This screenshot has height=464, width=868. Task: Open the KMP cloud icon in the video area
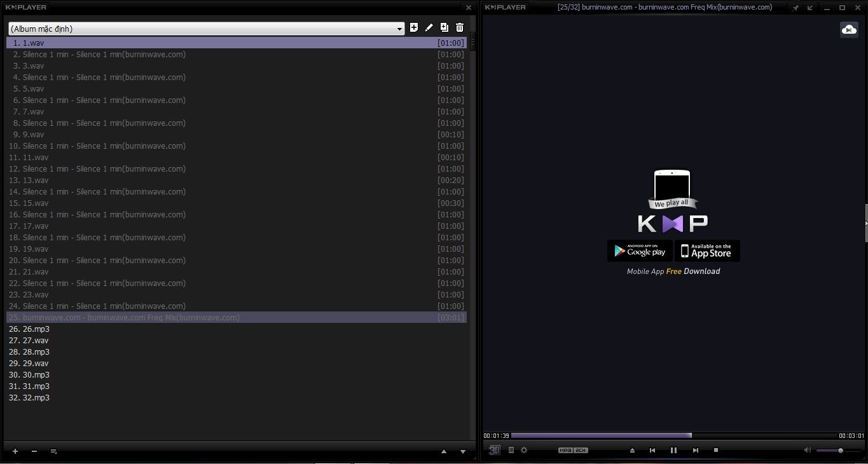click(x=849, y=29)
